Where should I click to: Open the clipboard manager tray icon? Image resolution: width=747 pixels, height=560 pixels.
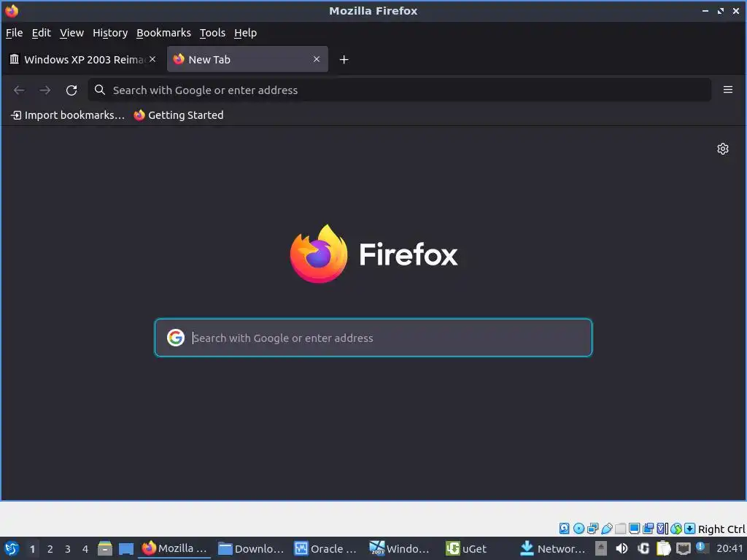tap(663, 548)
